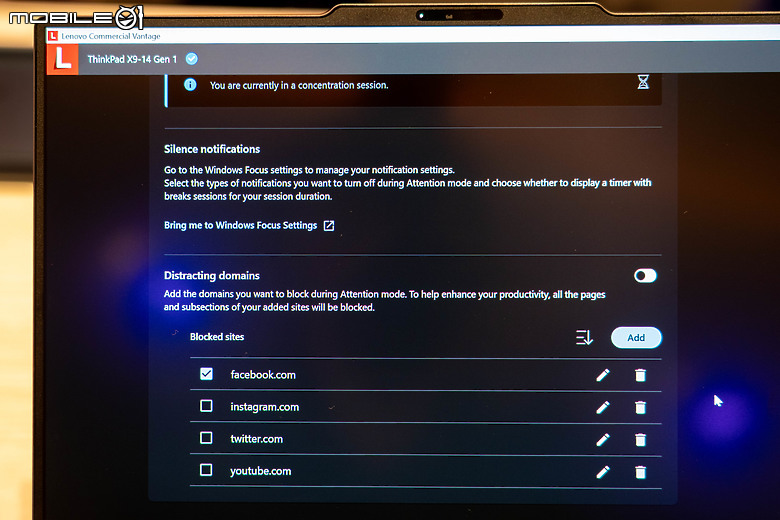
Task: Click the Blocked sites label
Action: pyautogui.click(x=217, y=337)
